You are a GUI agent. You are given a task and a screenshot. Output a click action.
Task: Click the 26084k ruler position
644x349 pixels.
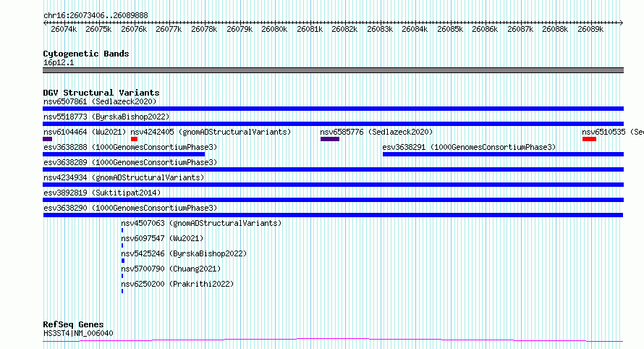(415, 29)
